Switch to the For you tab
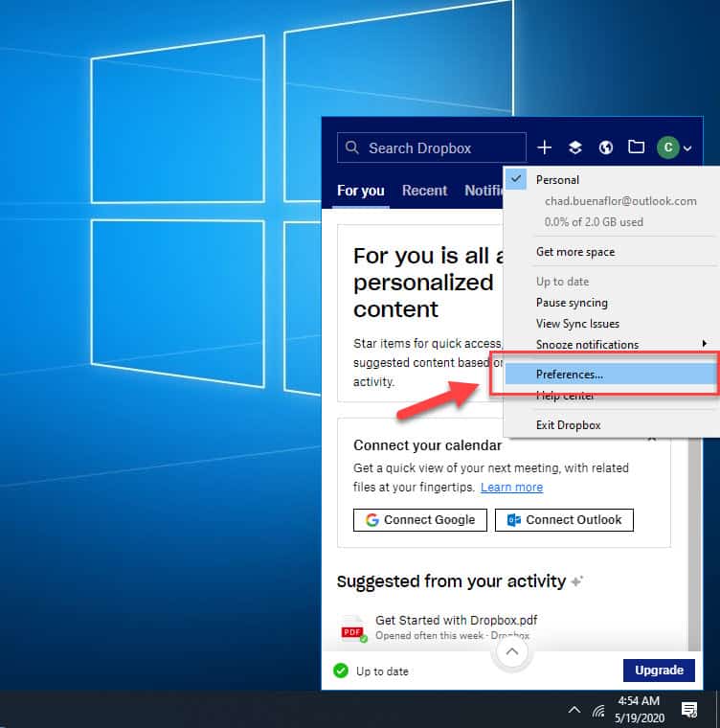This screenshot has height=728, width=720. pyautogui.click(x=360, y=191)
